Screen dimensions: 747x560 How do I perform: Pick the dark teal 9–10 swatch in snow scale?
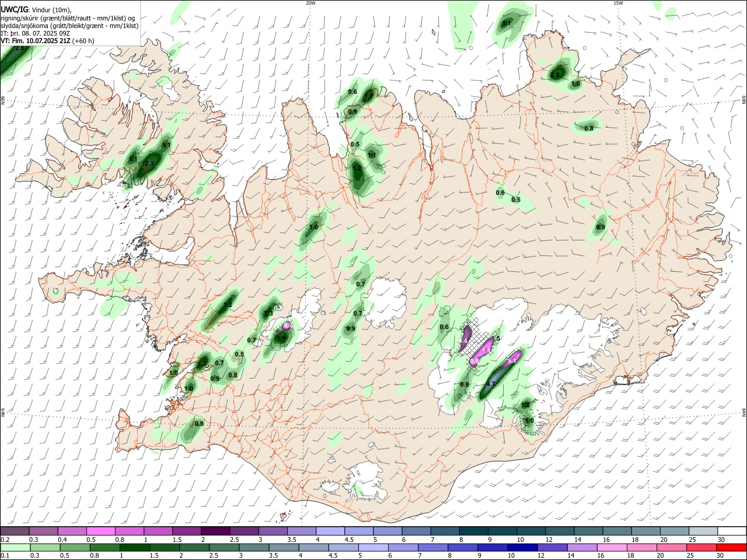501,531
